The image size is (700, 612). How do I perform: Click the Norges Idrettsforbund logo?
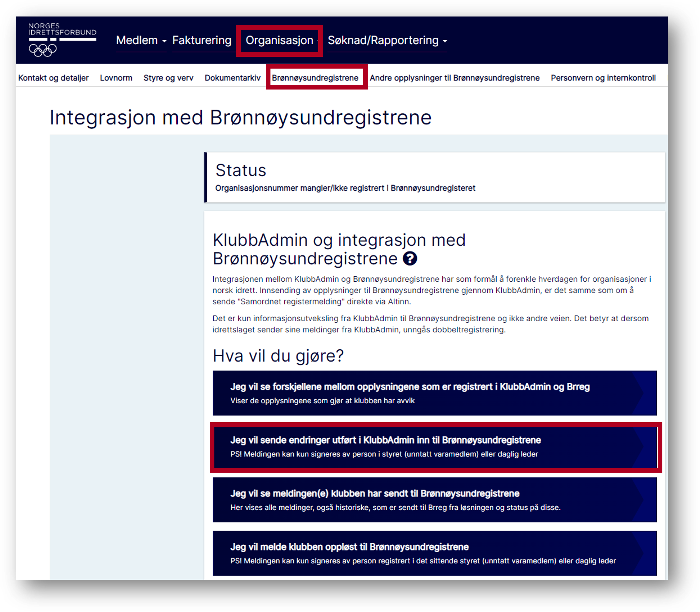62,40
